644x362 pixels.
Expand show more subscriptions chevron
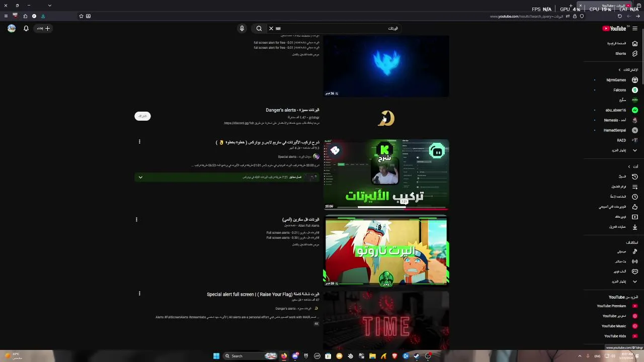tap(634, 150)
